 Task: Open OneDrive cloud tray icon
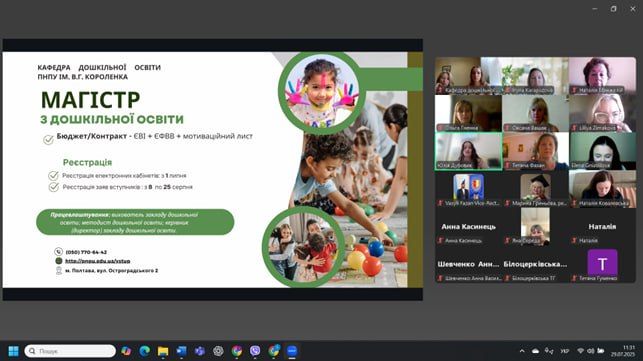(x=535, y=351)
